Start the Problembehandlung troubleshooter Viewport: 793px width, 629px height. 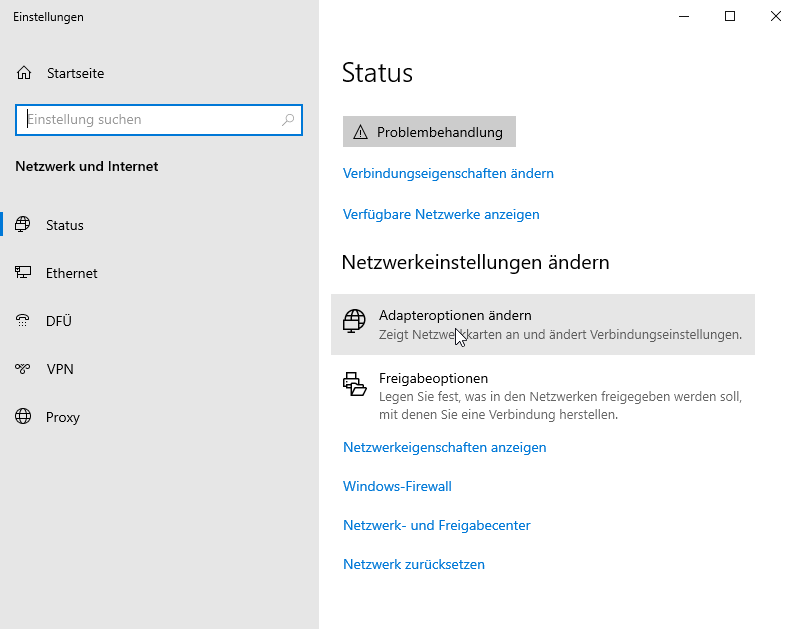pos(429,132)
